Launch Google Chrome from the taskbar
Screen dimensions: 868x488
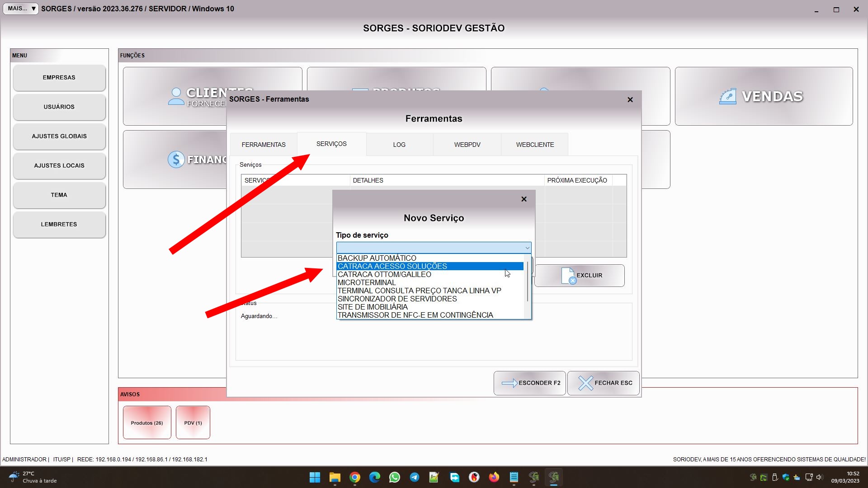[x=354, y=477]
